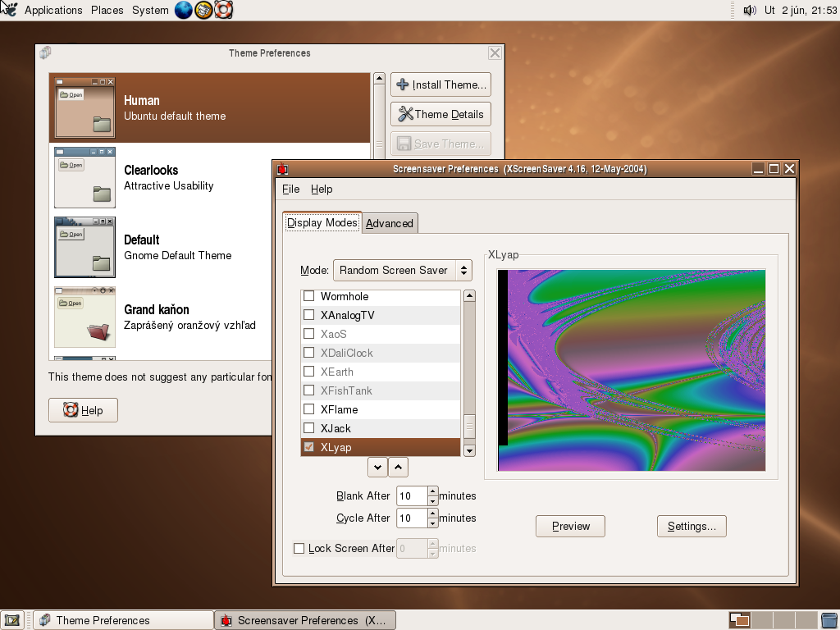840x630 pixels.
Task: Open the File menu in Screensaver Preferences
Action: 291,189
